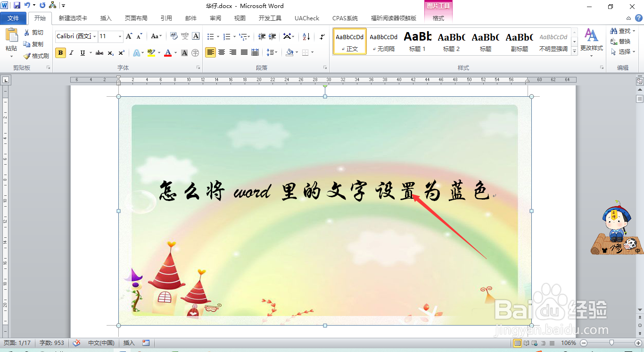Screen dimensions: 644x352
Task: Open the Shading paint bucket dropdown arrow
Action: click(x=297, y=52)
